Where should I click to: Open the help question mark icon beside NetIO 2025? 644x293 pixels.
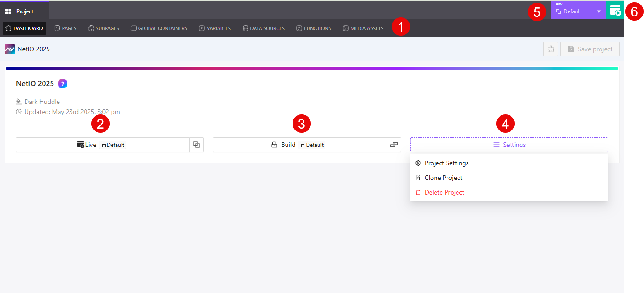pyautogui.click(x=62, y=83)
